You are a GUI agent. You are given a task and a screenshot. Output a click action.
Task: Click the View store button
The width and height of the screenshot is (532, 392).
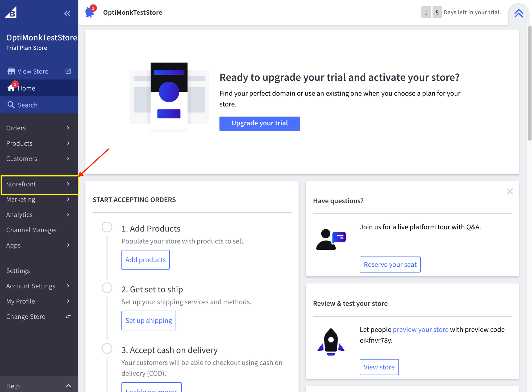[x=379, y=367]
